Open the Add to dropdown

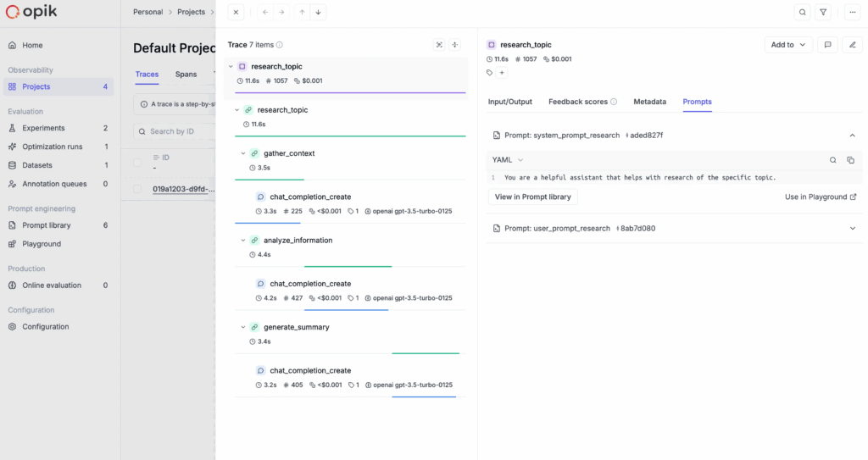787,45
